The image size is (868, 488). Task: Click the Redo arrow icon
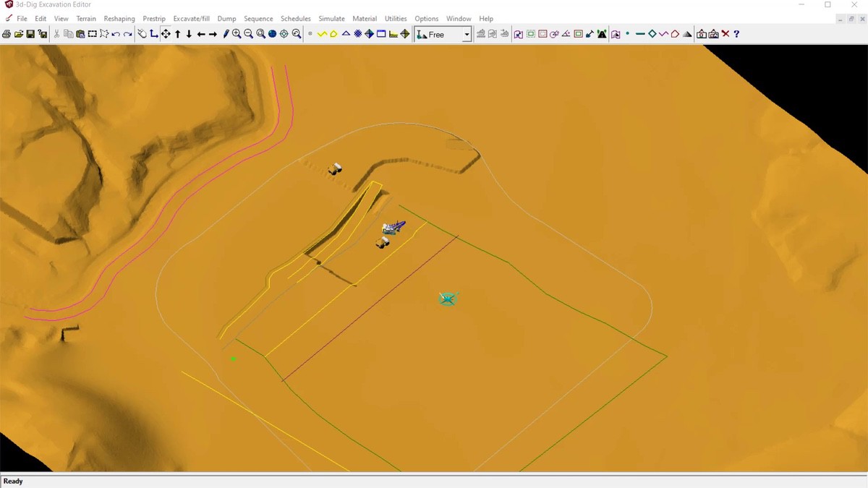128,34
